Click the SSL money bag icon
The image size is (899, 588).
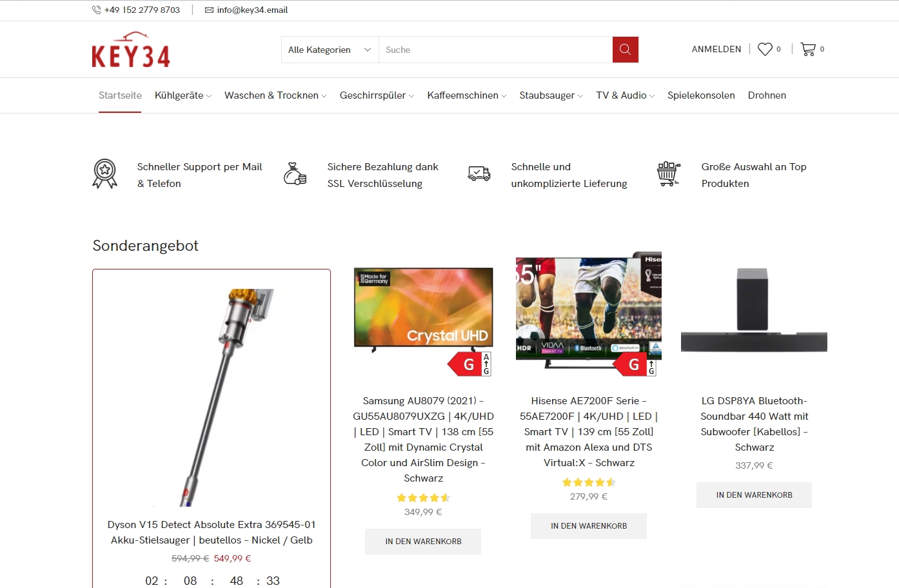(x=295, y=174)
